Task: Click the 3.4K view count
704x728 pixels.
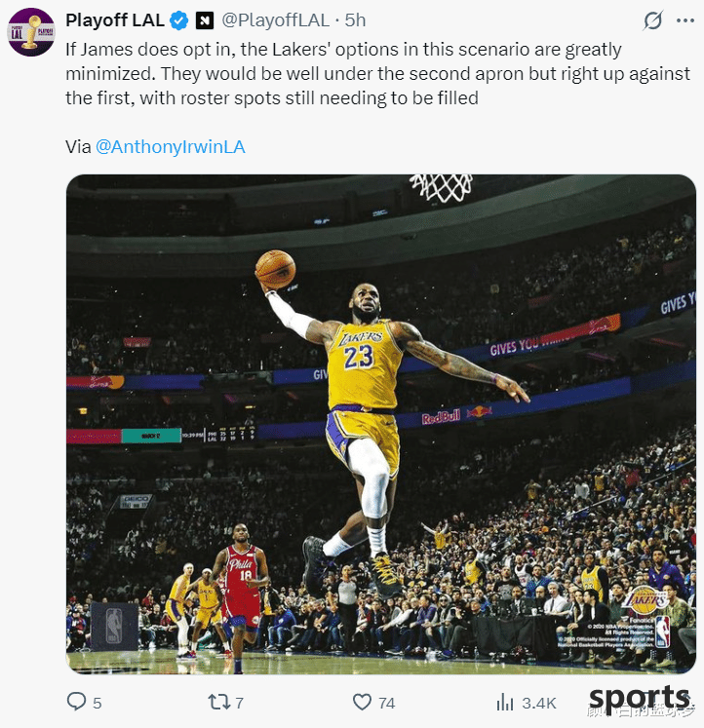Action: pos(539,703)
